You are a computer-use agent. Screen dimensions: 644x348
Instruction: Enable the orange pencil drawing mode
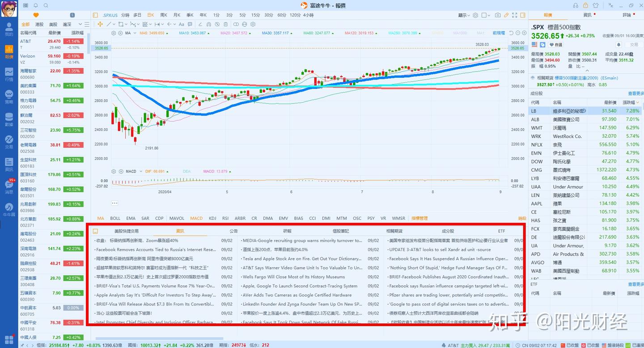click(x=507, y=15)
